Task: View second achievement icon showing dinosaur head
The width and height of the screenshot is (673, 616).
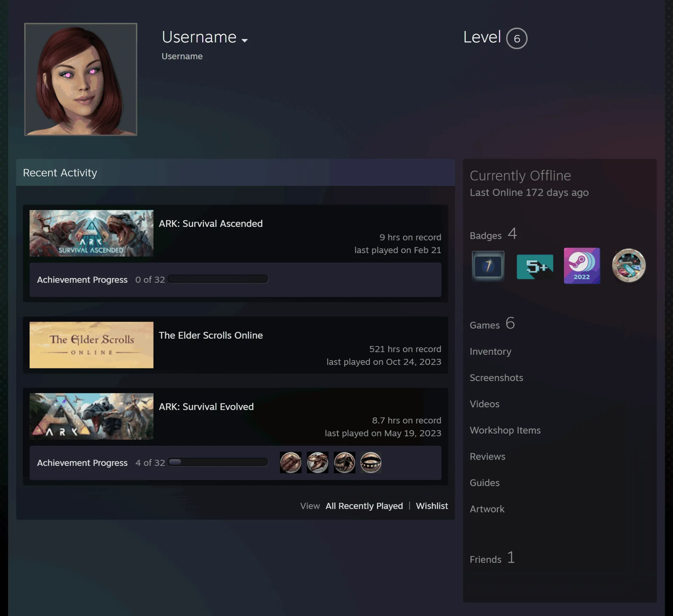Action: click(318, 462)
